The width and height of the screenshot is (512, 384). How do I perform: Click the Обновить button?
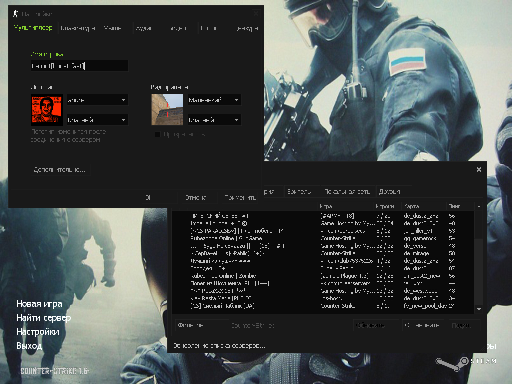375,325
